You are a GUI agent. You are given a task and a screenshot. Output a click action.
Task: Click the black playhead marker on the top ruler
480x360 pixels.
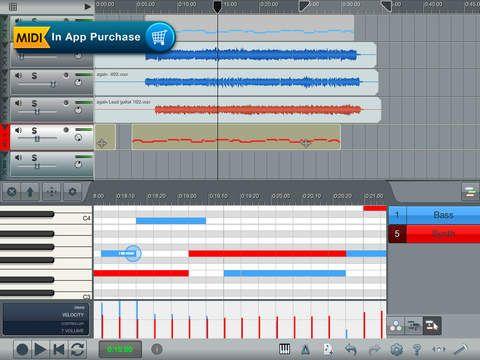[x=217, y=7]
